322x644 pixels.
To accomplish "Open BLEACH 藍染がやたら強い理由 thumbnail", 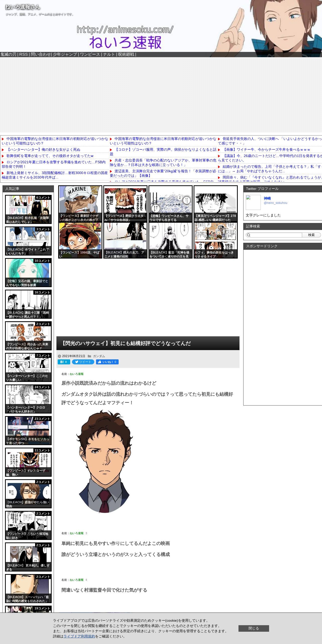I will 28,494.
